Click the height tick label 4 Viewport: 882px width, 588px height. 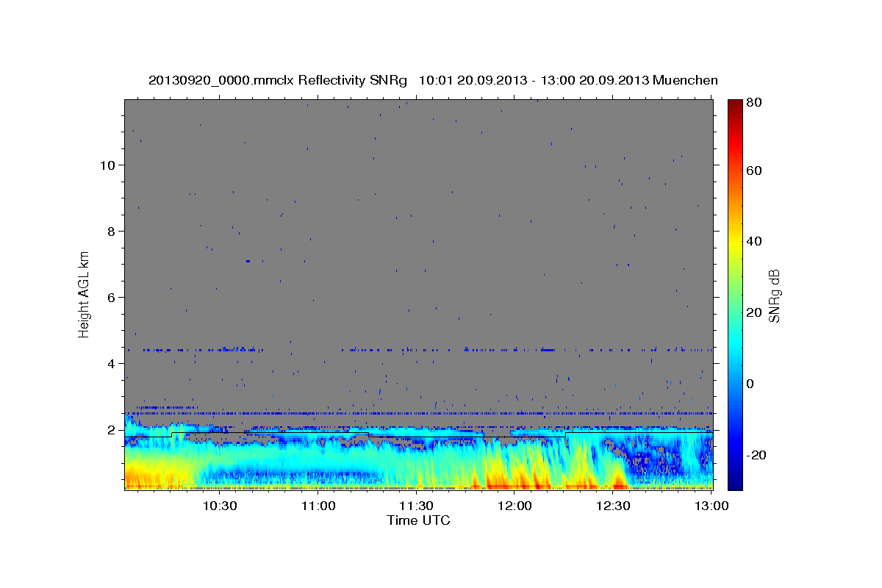[112, 364]
